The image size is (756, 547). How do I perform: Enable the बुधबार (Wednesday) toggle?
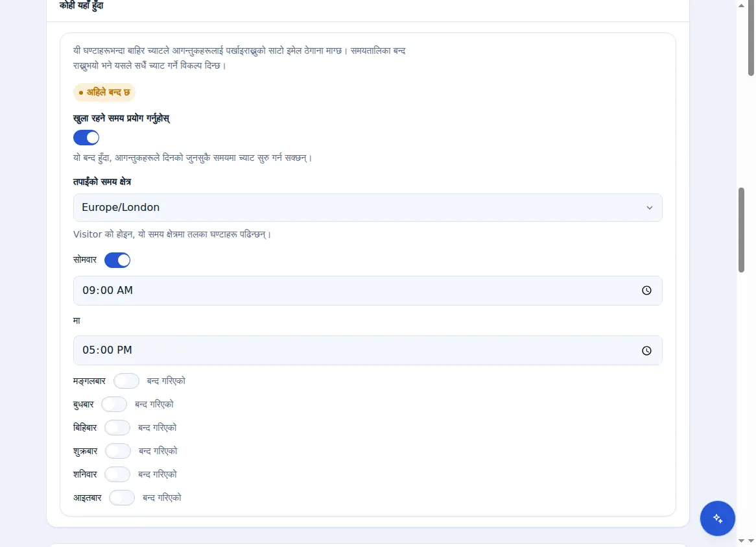(114, 404)
